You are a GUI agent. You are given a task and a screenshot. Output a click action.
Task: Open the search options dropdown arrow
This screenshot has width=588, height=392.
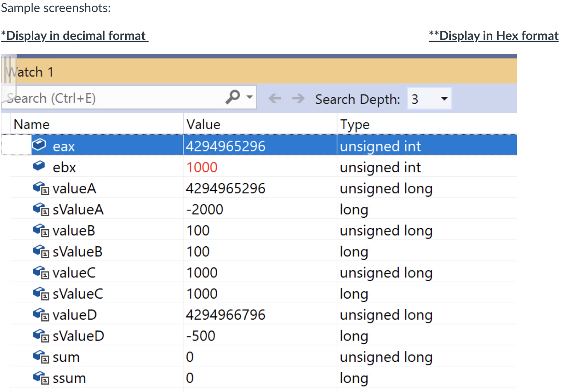point(249,98)
